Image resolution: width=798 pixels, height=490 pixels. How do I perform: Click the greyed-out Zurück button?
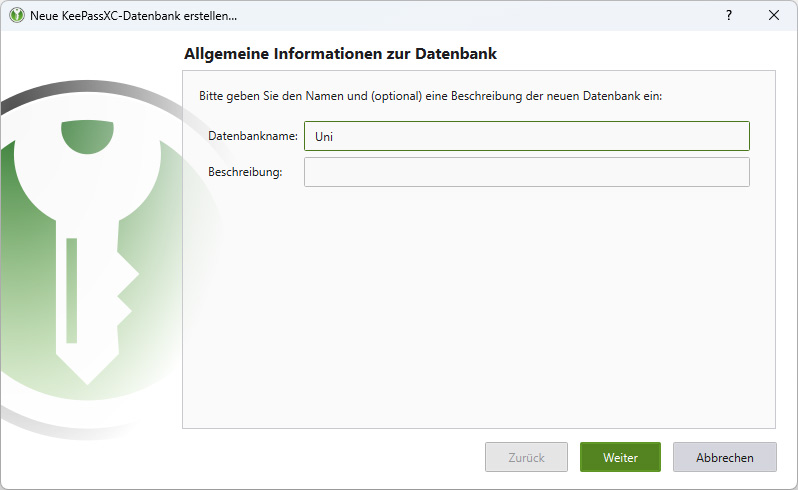526,457
